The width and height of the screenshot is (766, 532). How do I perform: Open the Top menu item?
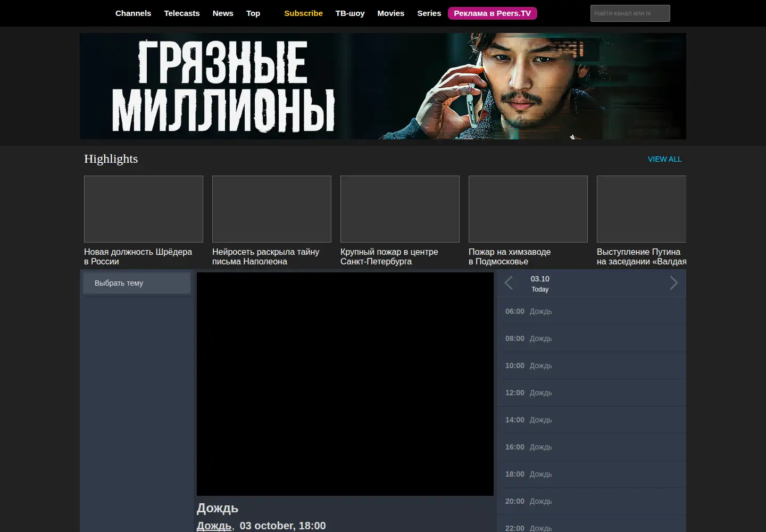click(x=253, y=13)
